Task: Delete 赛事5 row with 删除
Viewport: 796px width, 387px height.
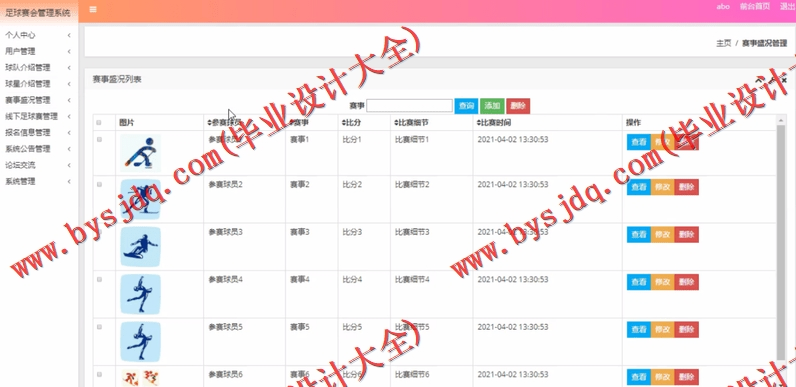Action: pyautogui.click(x=686, y=330)
